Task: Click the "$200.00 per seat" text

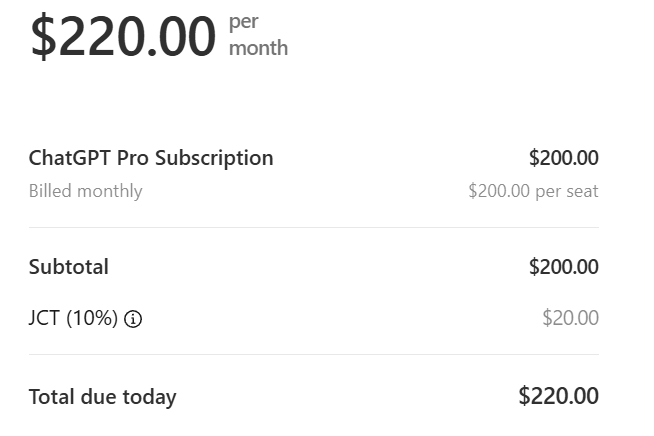Action: [x=533, y=191]
